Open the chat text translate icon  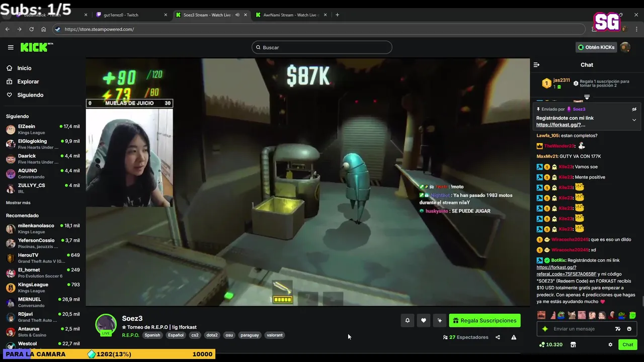[x=618, y=329]
